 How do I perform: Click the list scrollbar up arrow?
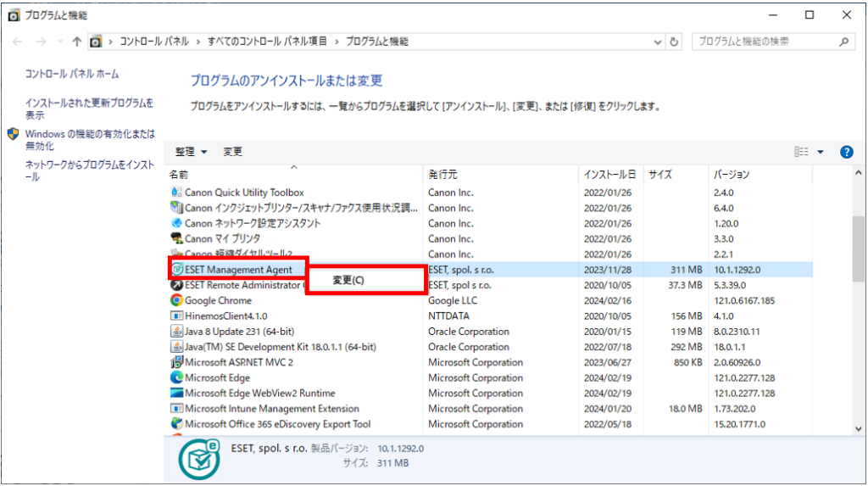(858, 173)
